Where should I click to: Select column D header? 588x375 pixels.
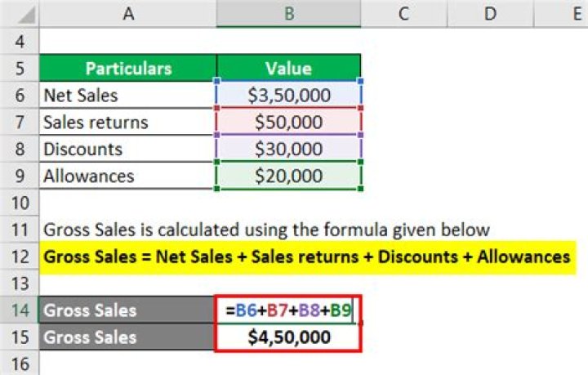488,13
